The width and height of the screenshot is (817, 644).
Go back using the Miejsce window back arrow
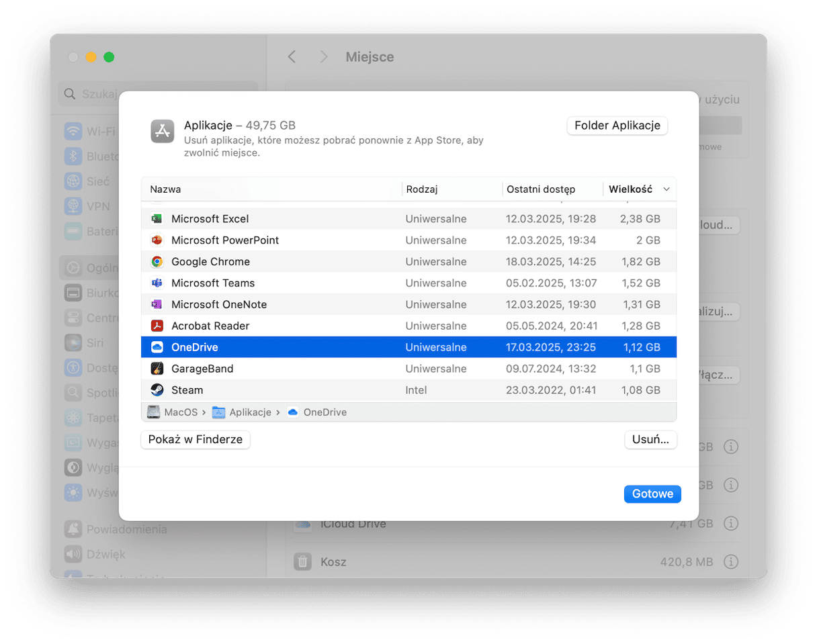(292, 57)
